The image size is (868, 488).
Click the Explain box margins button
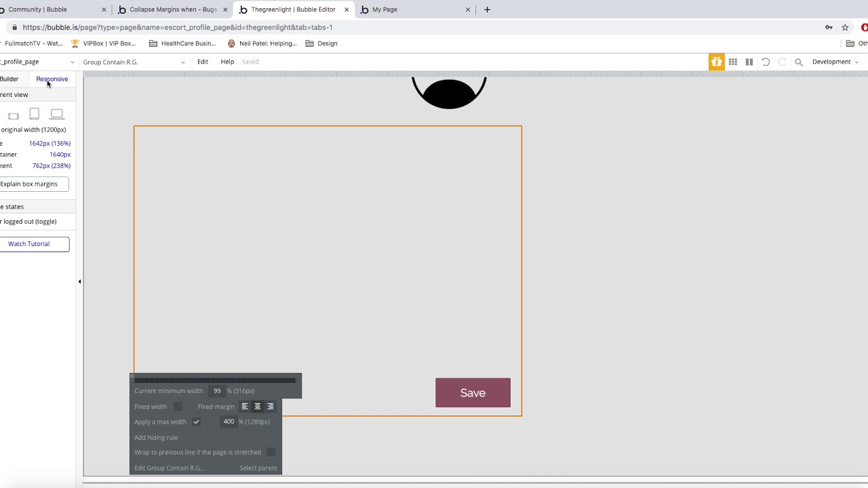click(x=29, y=184)
